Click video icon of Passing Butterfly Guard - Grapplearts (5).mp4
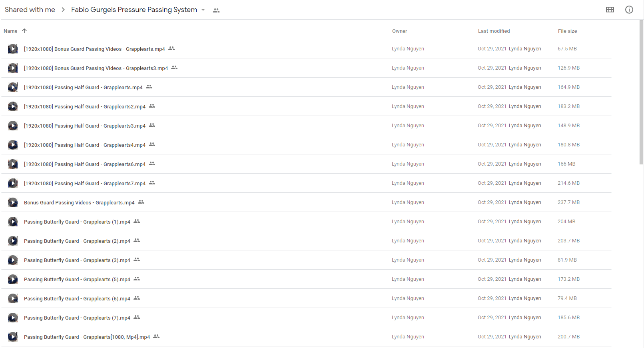 tap(13, 279)
